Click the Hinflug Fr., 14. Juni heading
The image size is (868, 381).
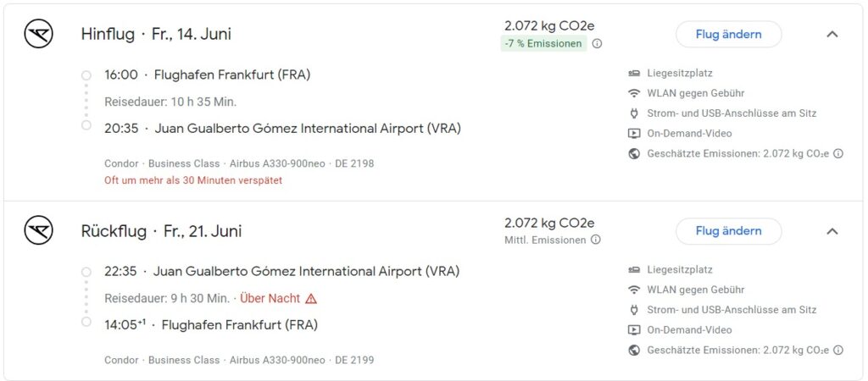(156, 35)
